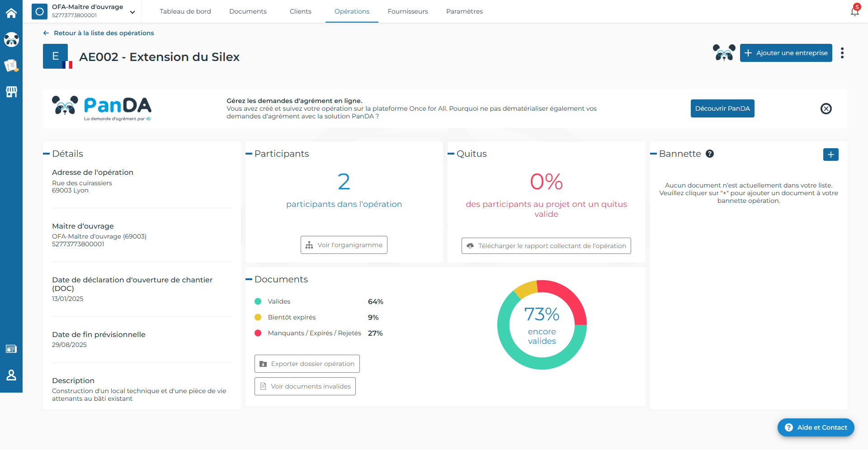Image resolution: width=868 pixels, height=450 pixels.
Task: Dismiss the PanDA banner
Action: 826,108
